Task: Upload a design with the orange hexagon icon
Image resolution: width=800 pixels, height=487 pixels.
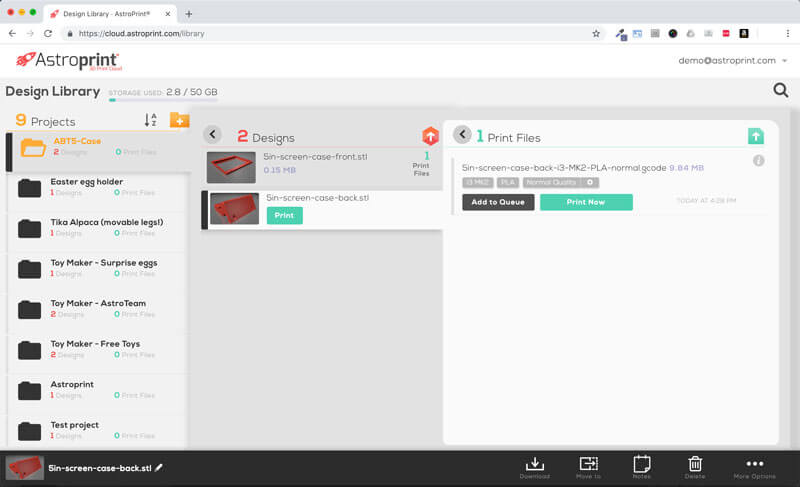Action: 430,136
